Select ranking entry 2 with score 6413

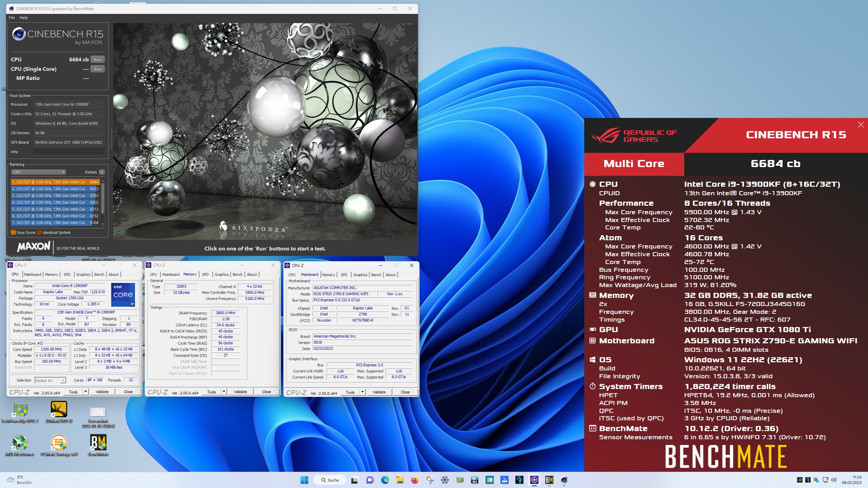point(55,189)
